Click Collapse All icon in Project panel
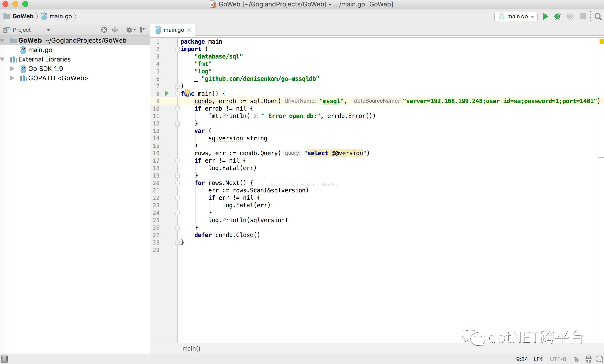604x364 pixels. coord(115,30)
